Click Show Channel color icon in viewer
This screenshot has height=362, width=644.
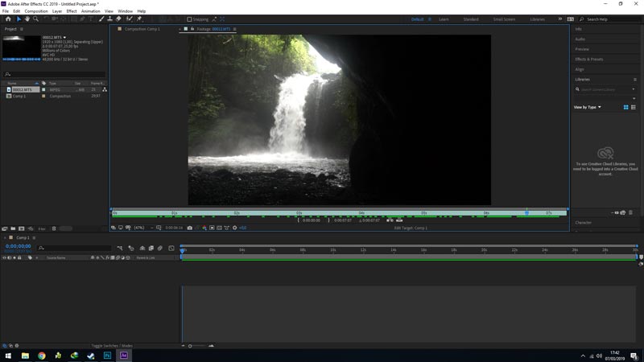pos(204,228)
